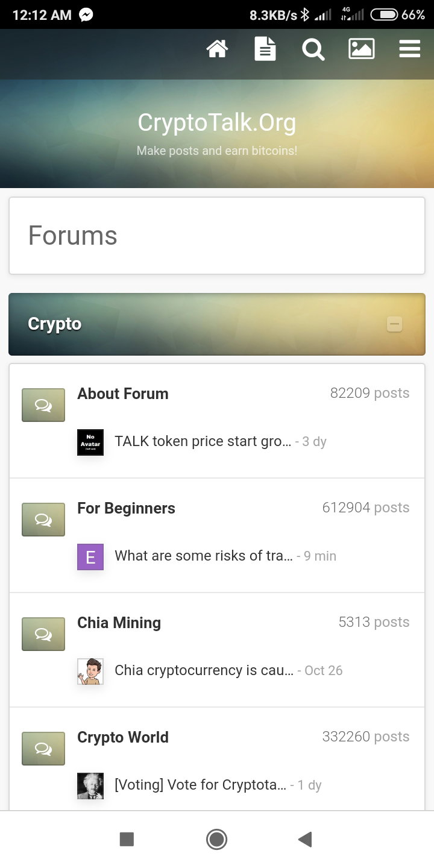Open the search magnifier icon
The width and height of the screenshot is (434, 868).
pyautogui.click(x=313, y=49)
